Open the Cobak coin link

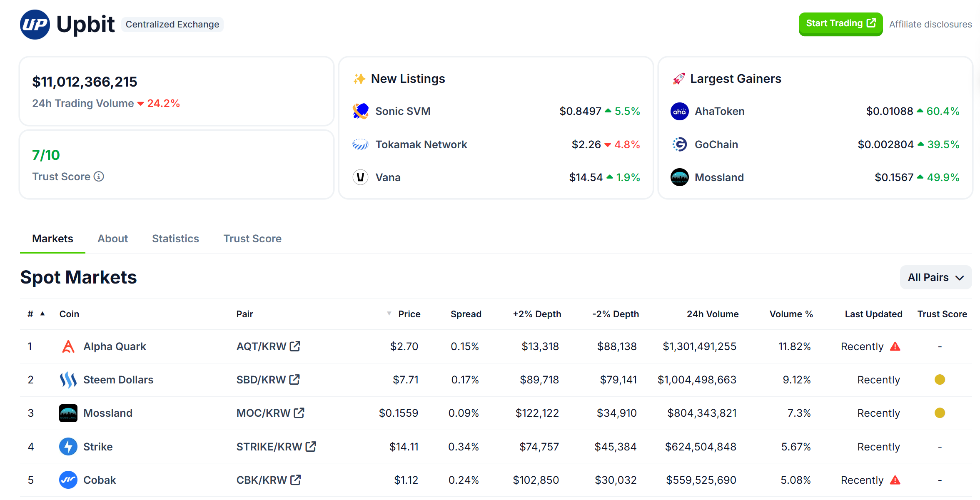[100, 480]
